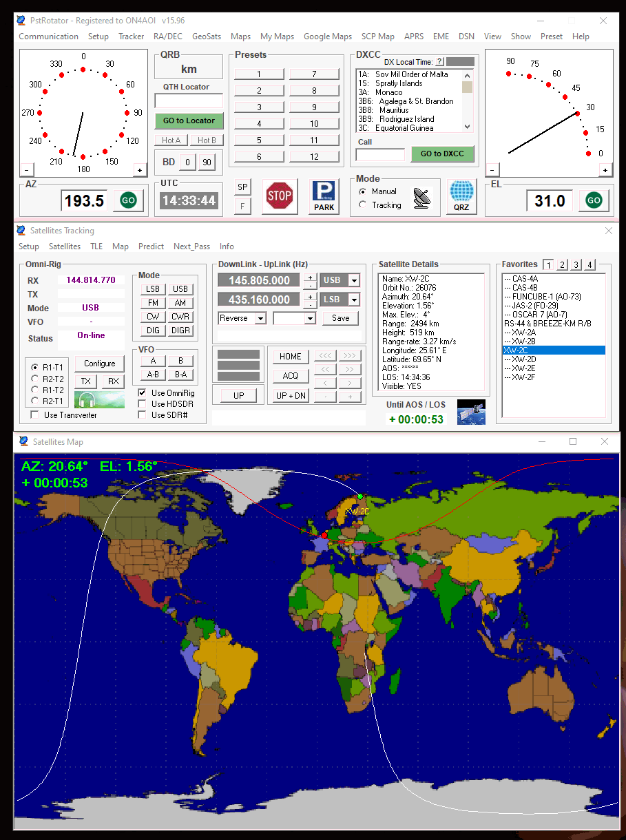626x840 pixels.
Task: Click the minus button under azimuth dial
Action: tap(27, 170)
